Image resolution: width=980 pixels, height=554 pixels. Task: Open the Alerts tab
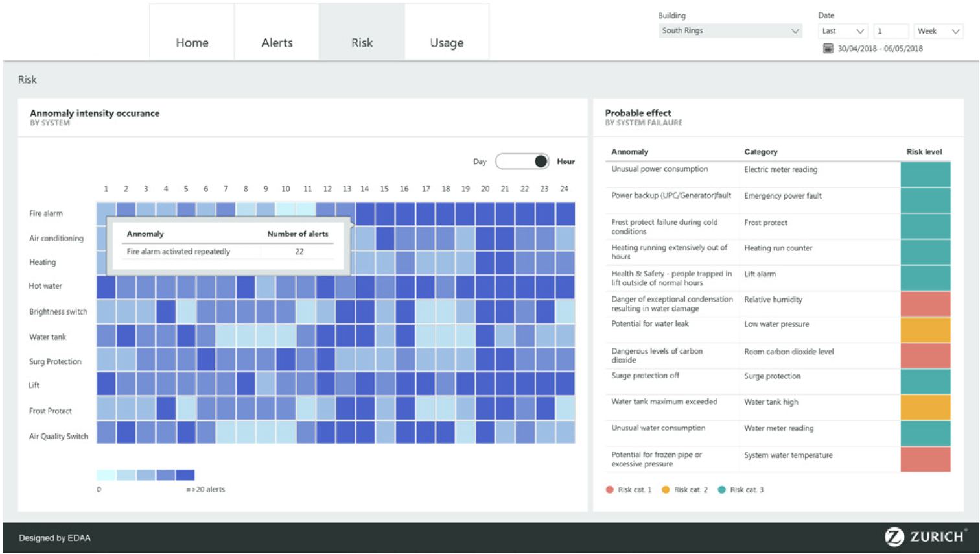277,43
